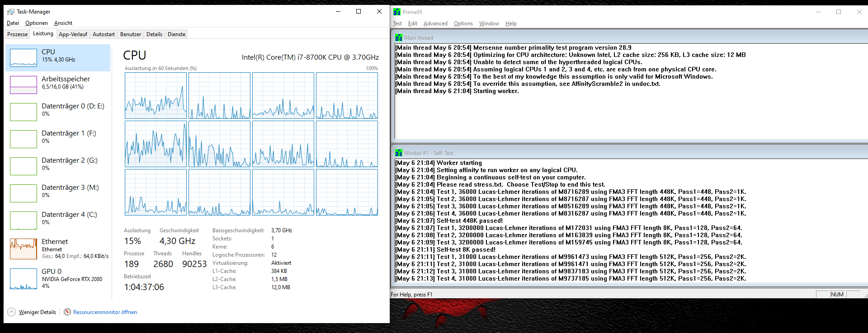Click the Intel Core i7-8700K CPU name
868x333 pixels.
(310, 57)
